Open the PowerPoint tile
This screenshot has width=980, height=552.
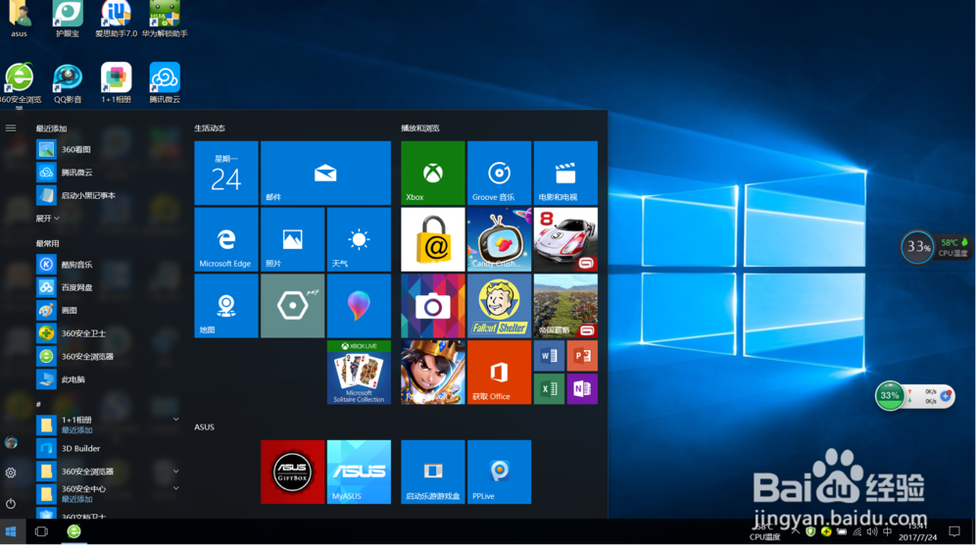(584, 357)
